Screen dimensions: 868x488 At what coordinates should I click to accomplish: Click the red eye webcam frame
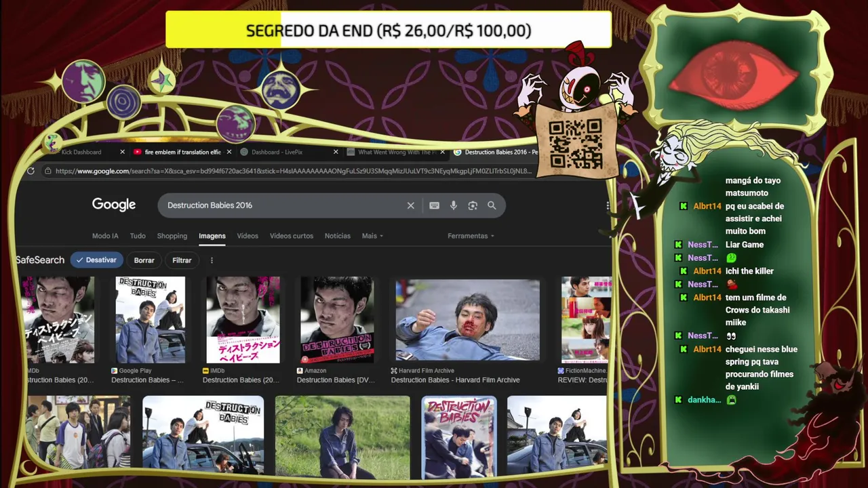[x=735, y=72]
